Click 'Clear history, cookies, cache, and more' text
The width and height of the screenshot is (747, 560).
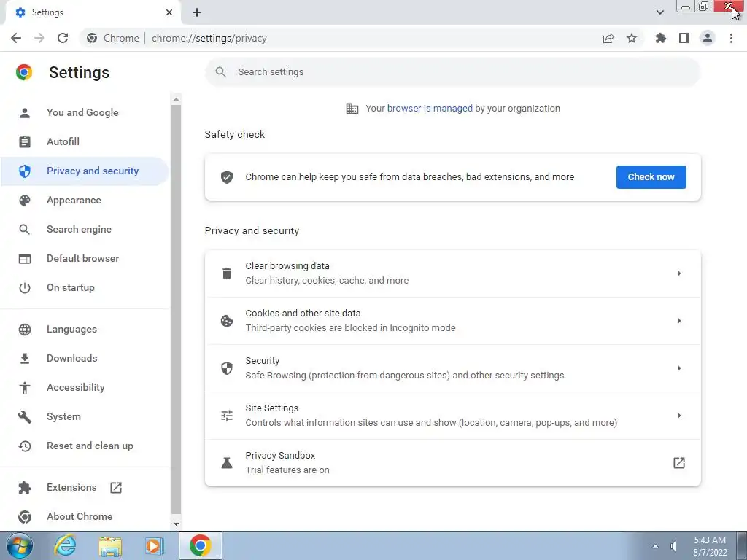click(x=327, y=281)
